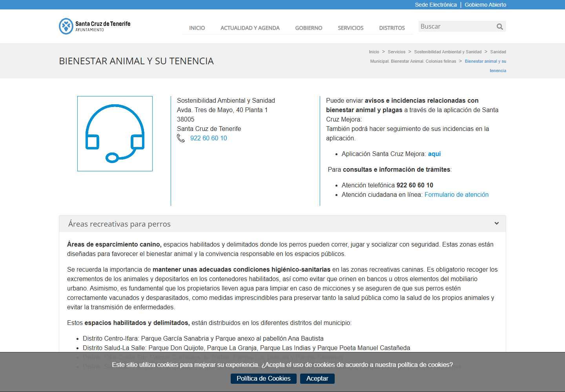Viewport: 565px width, 392px height.
Task: Focus the Buscar search field
Action: [x=457, y=26]
